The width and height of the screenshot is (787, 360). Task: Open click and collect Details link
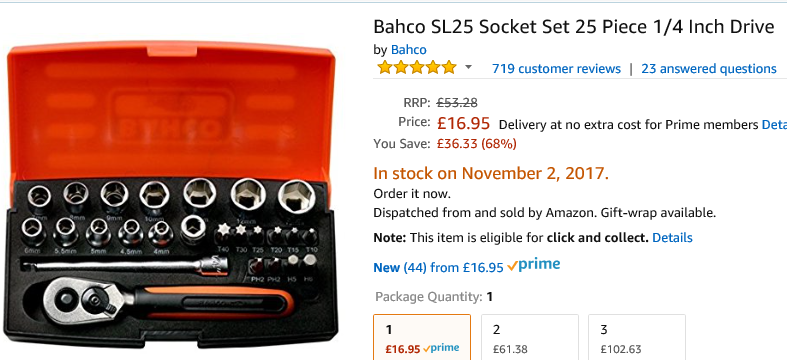click(x=672, y=237)
